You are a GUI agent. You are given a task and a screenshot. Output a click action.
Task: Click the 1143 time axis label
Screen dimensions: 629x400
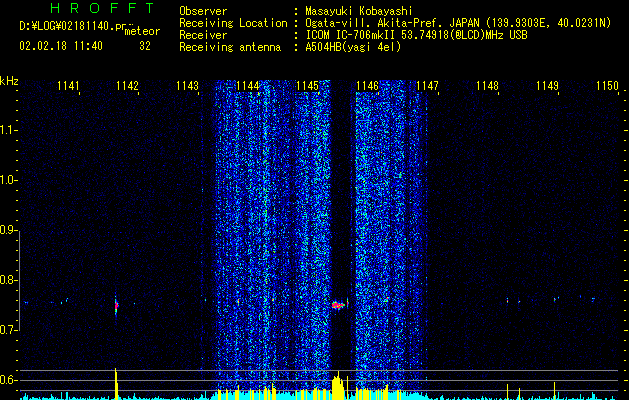pyautogui.click(x=187, y=86)
